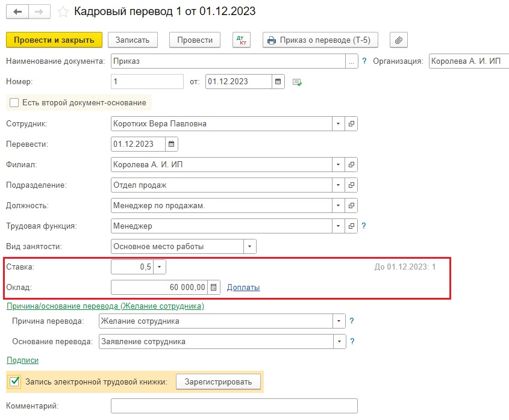Click the Записать button
This screenshot has height=420, width=509.
[133, 40]
